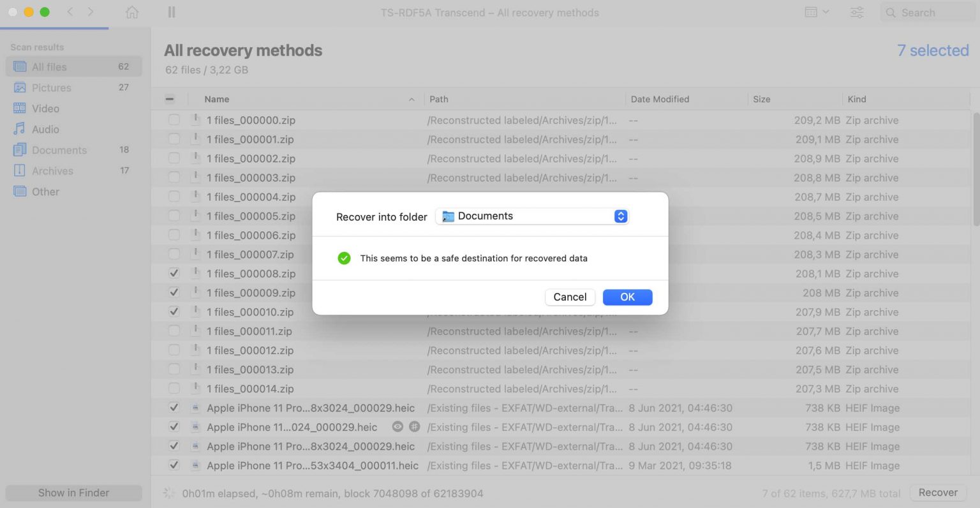Click the hex-view icon next to the HEIC file
980x508 pixels.
[415, 427]
